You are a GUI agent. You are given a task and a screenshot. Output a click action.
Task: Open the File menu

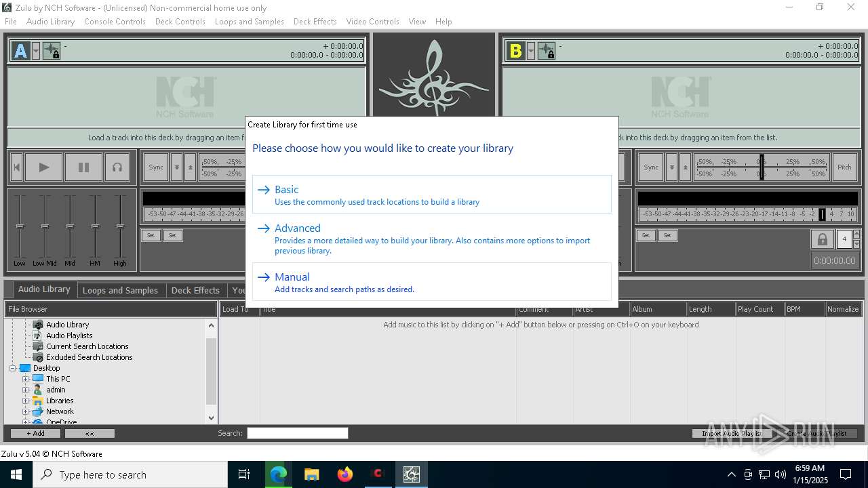click(x=11, y=22)
